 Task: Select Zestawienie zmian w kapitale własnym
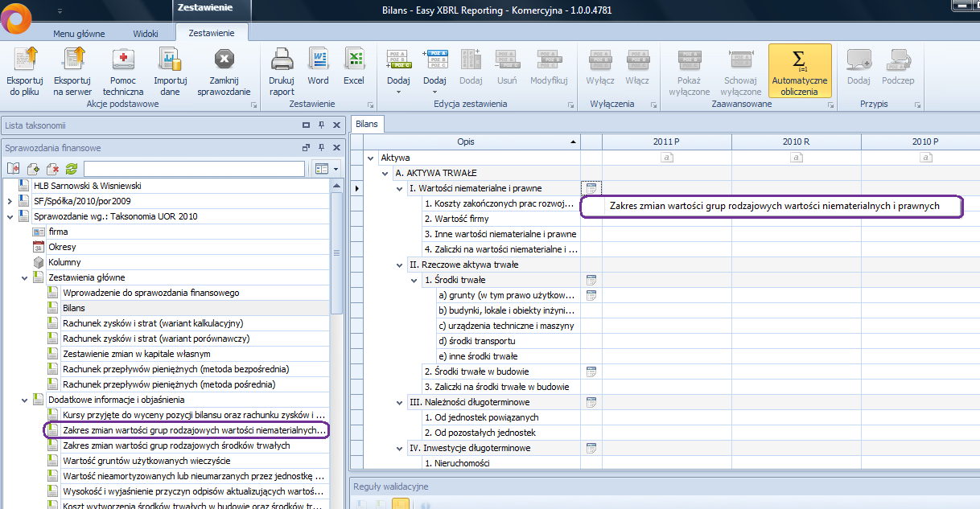coord(136,354)
